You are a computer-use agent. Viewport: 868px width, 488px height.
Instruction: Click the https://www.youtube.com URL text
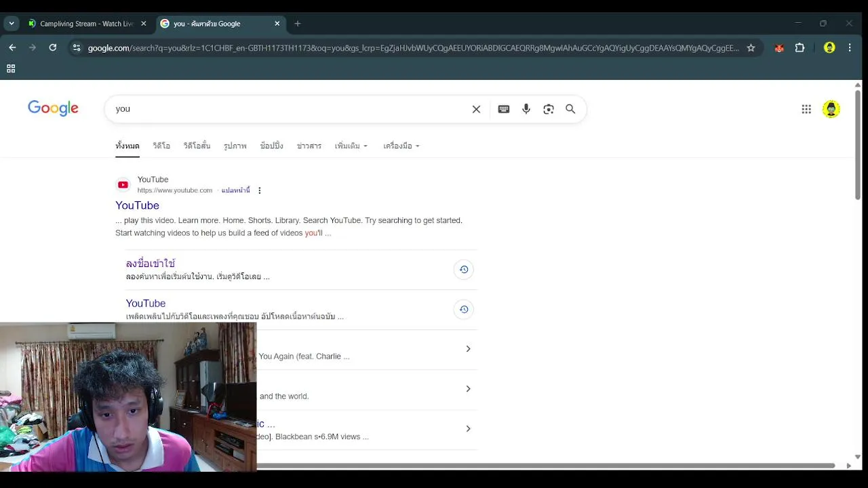pos(175,190)
